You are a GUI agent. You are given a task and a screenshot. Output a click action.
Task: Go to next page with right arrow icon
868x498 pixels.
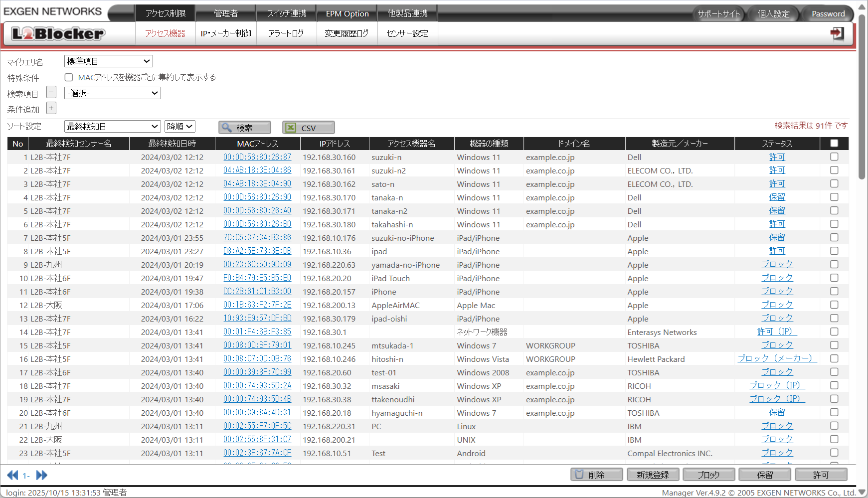pos(42,475)
